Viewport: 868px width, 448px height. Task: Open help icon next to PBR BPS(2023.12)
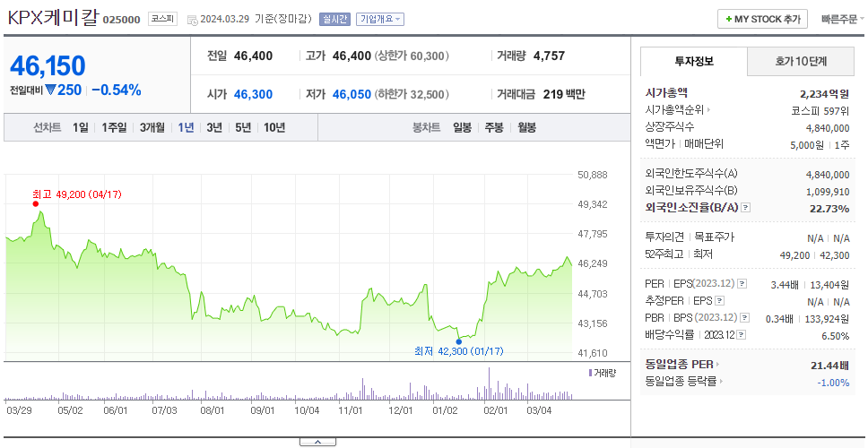pyautogui.click(x=745, y=318)
